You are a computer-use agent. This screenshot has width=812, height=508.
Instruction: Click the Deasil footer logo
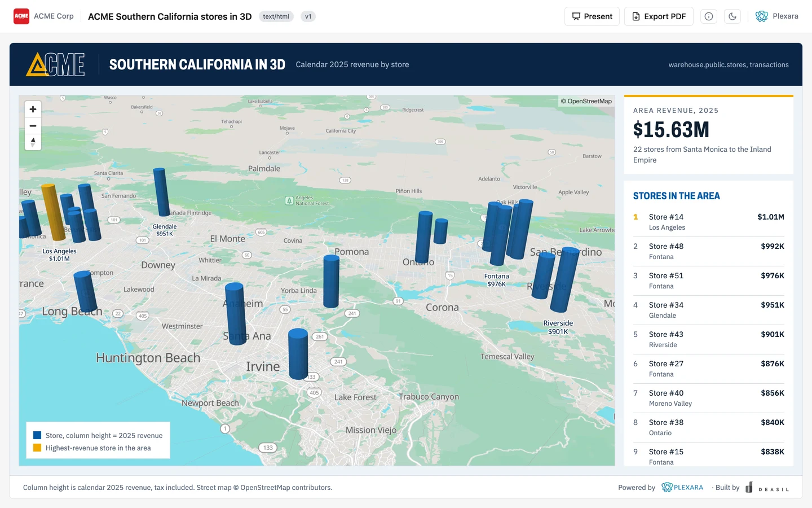[x=767, y=488]
